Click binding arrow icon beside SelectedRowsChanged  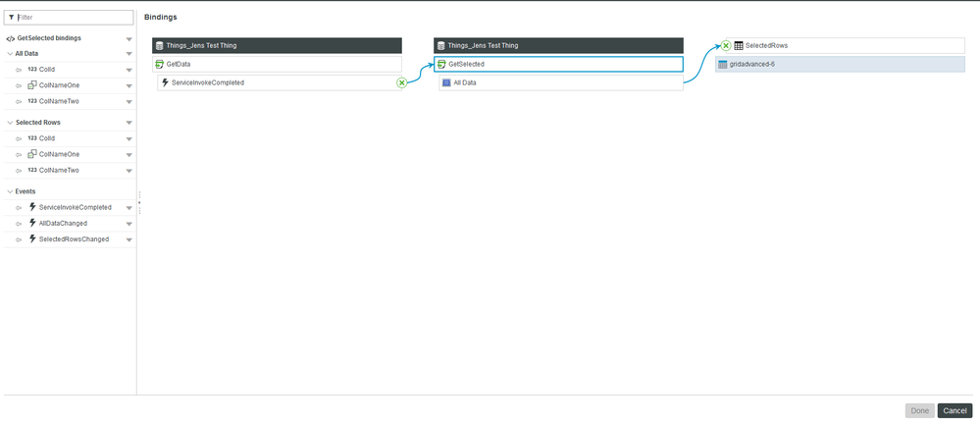(19, 239)
